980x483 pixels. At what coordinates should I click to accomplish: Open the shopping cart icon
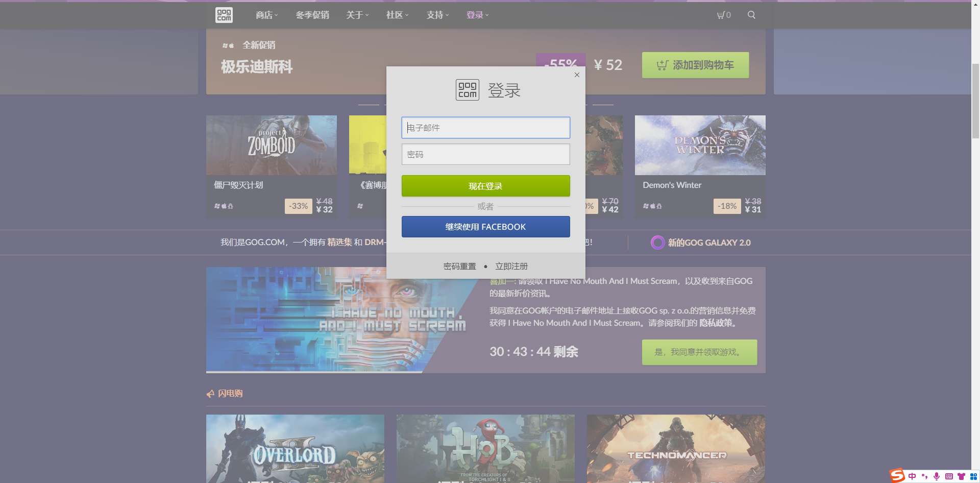point(722,15)
